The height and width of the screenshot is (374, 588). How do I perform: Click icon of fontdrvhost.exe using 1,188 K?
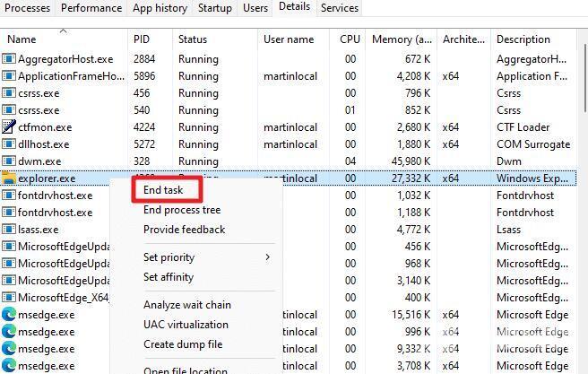8,213
